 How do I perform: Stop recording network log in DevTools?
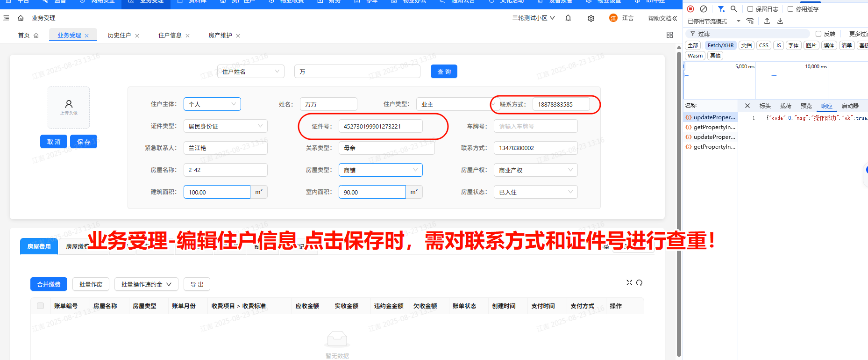[x=690, y=9]
